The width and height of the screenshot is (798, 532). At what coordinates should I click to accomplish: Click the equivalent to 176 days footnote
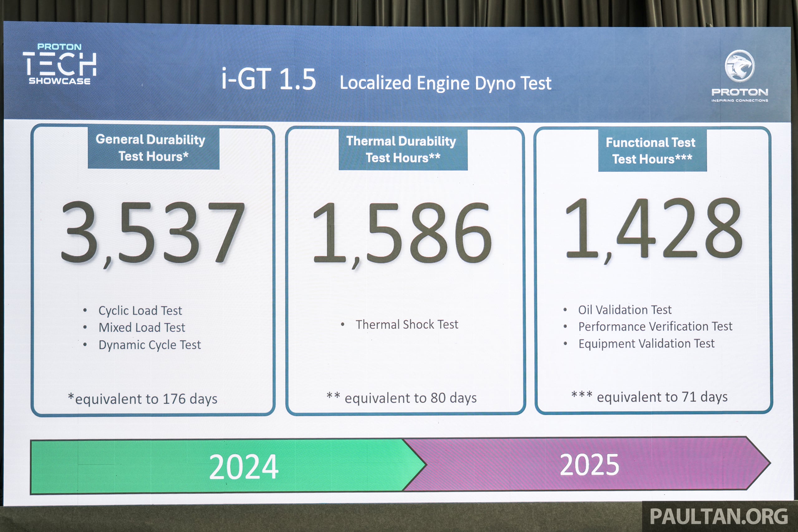tap(143, 399)
